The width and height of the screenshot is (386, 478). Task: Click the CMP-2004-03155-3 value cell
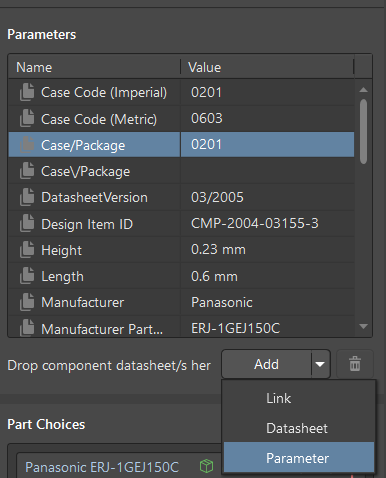pyautogui.click(x=267, y=223)
